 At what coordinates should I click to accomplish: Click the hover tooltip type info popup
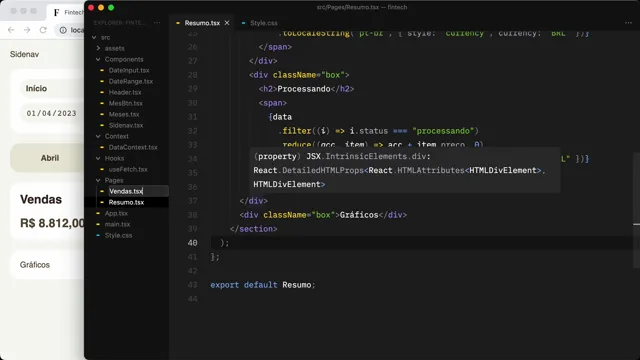tap(405, 170)
